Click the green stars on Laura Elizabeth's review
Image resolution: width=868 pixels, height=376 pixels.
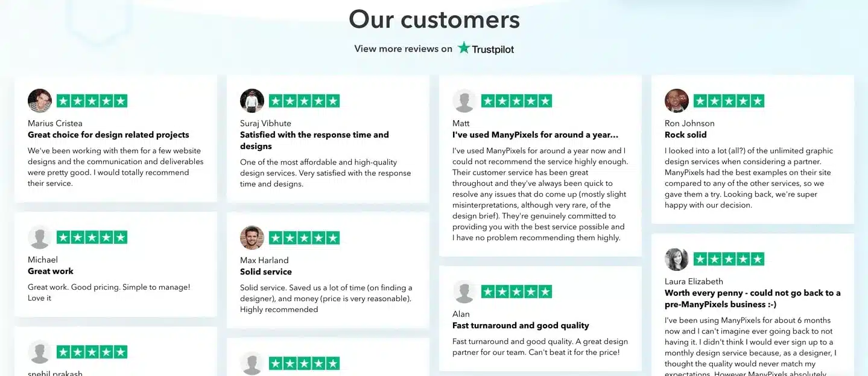tap(729, 259)
